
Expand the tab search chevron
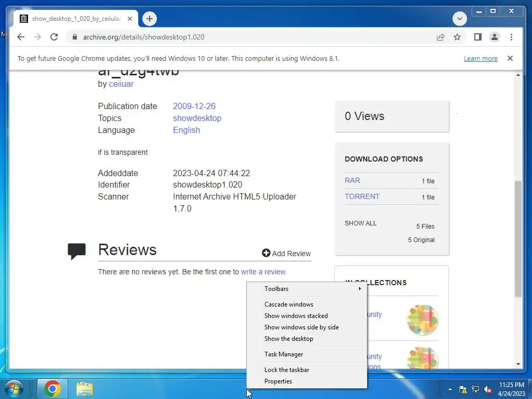coord(459,19)
